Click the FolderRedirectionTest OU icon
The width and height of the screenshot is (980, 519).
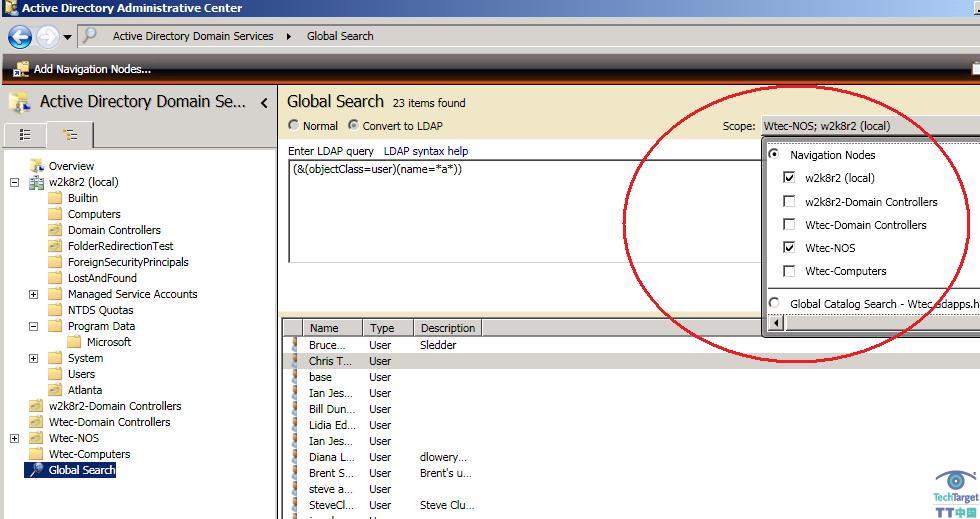point(56,246)
